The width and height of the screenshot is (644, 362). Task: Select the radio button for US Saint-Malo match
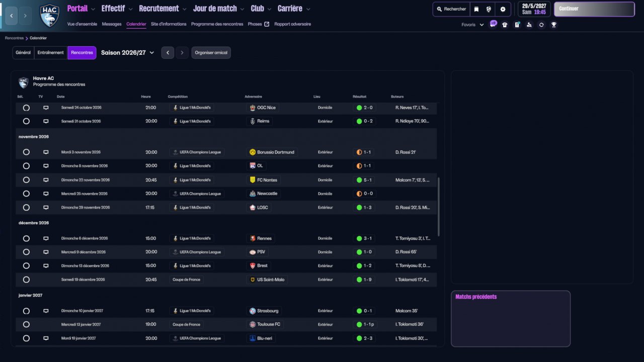click(x=26, y=280)
